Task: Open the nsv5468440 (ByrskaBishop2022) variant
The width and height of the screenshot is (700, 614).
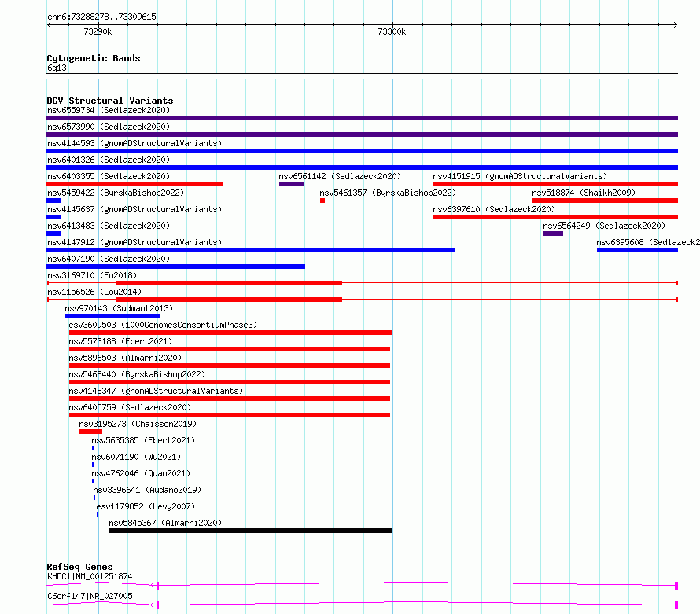Action: click(137, 374)
